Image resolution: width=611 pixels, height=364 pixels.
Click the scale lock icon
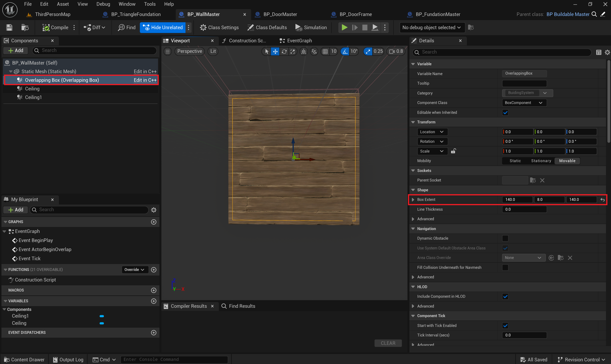click(453, 151)
